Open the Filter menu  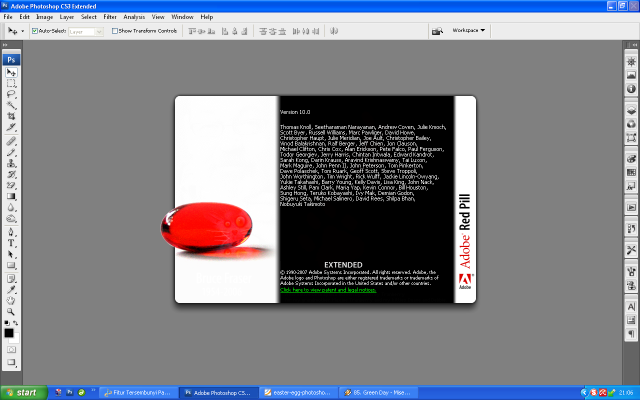[110, 17]
